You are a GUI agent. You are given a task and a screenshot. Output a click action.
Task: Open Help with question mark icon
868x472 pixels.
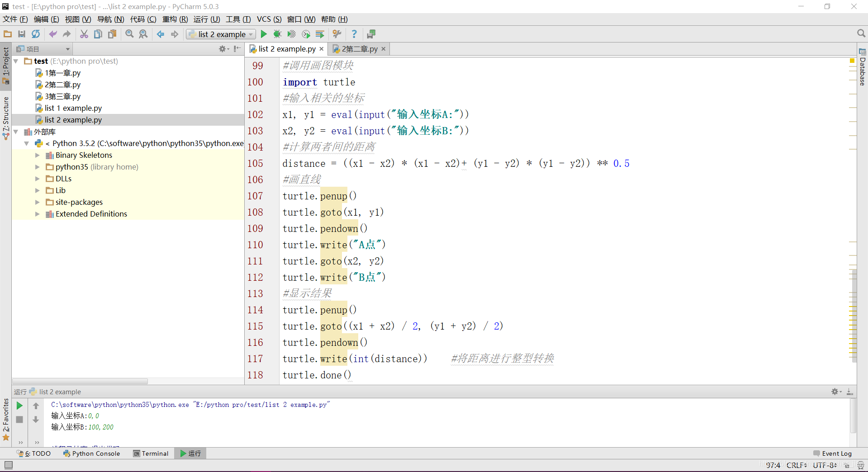pyautogui.click(x=354, y=34)
